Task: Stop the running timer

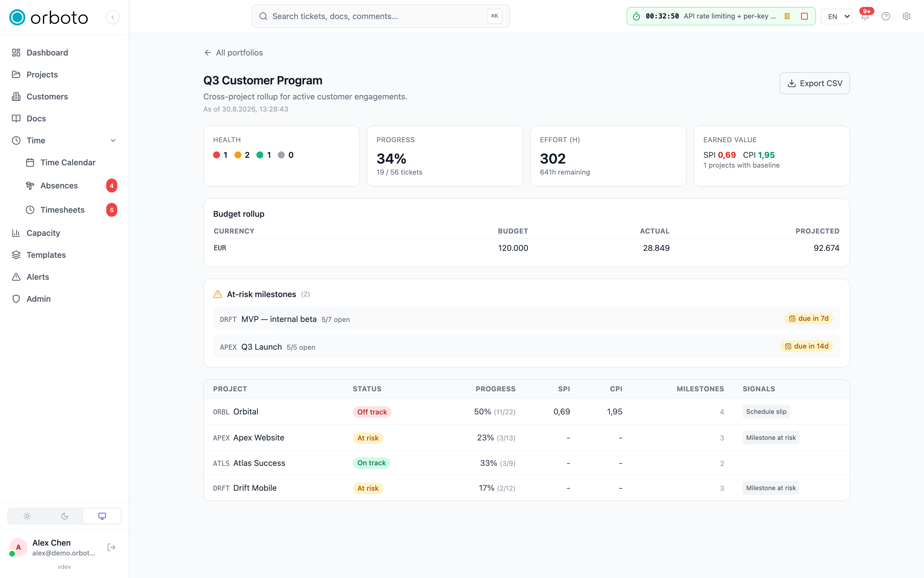Action: click(804, 16)
